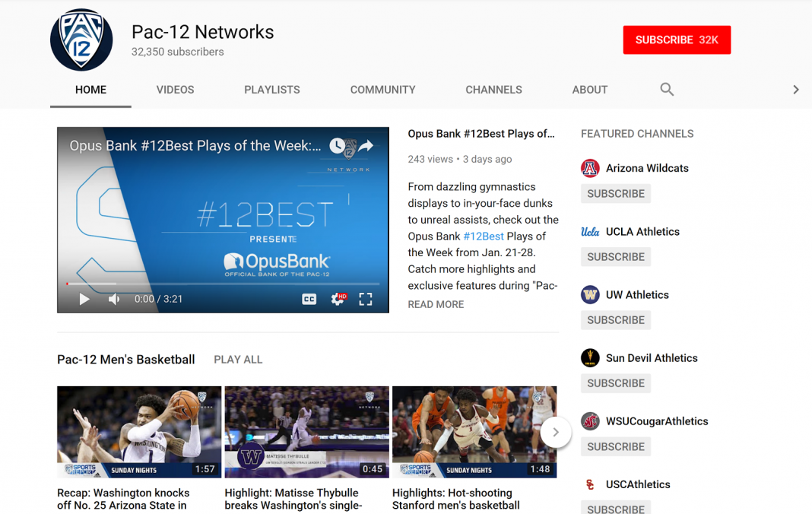Open the Washington vs Arizona State recap thumbnail
The width and height of the screenshot is (812, 514).
pyautogui.click(x=139, y=432)
